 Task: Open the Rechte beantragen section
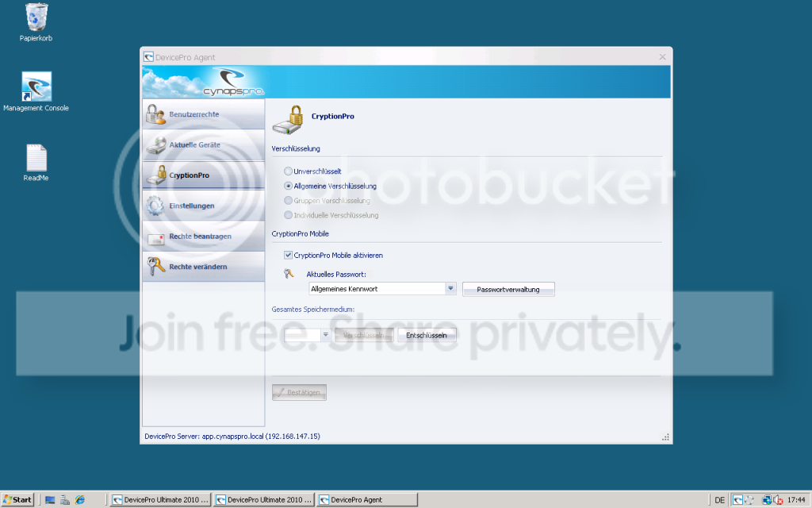click(204, 237)
